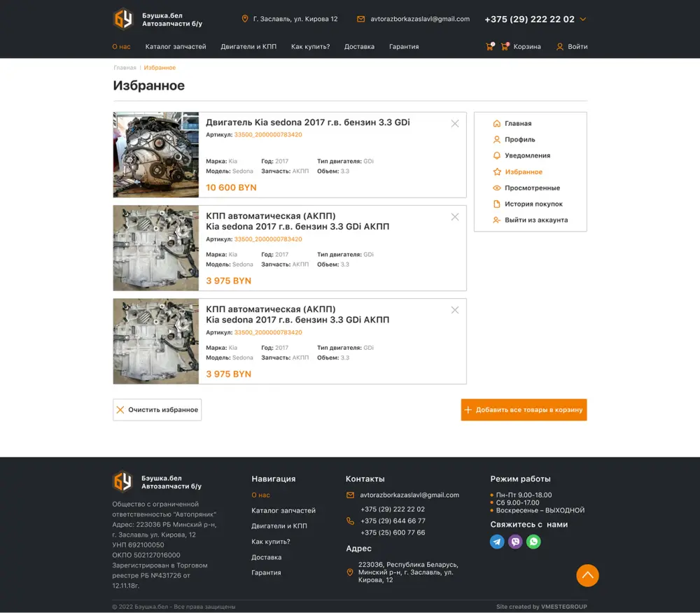This screenshot has width=700, height=613.
Task: Open the cart icon with white badge
Action: [490, 46]
